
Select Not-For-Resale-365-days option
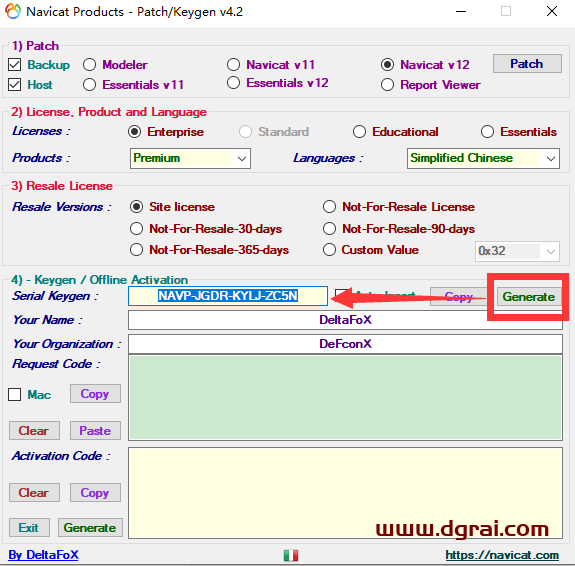pyautogui.click(x=136, y=250)
